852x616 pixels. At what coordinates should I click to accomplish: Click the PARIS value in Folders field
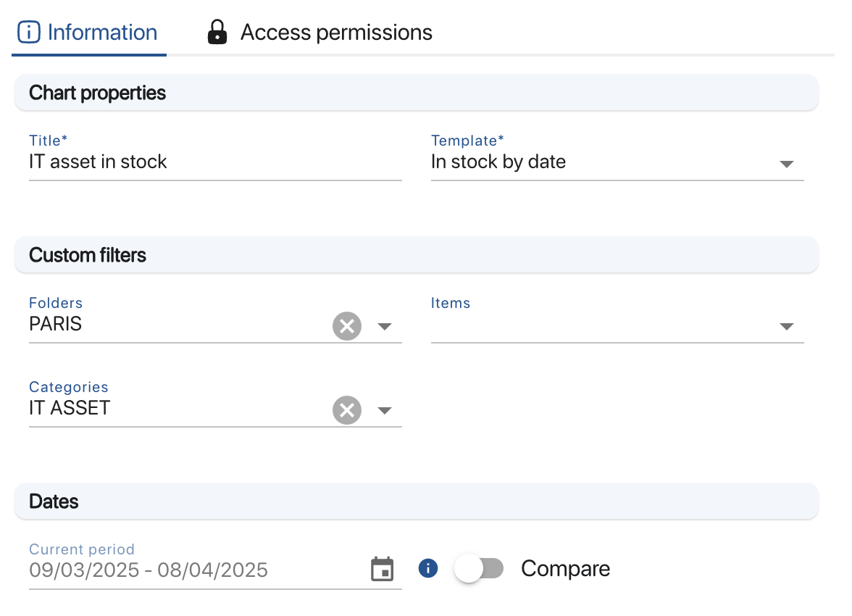pyautogui.click(x=56, y=324)
